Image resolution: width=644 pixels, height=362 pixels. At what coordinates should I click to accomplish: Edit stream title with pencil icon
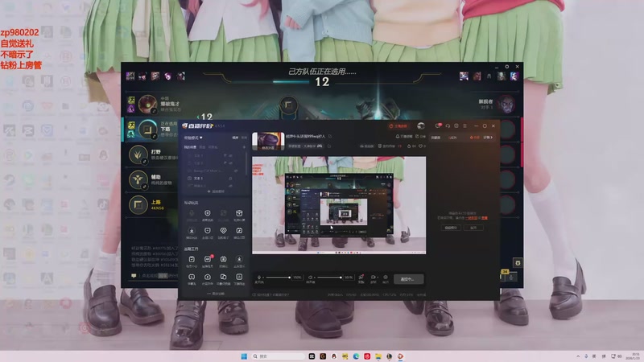(330, 136)
